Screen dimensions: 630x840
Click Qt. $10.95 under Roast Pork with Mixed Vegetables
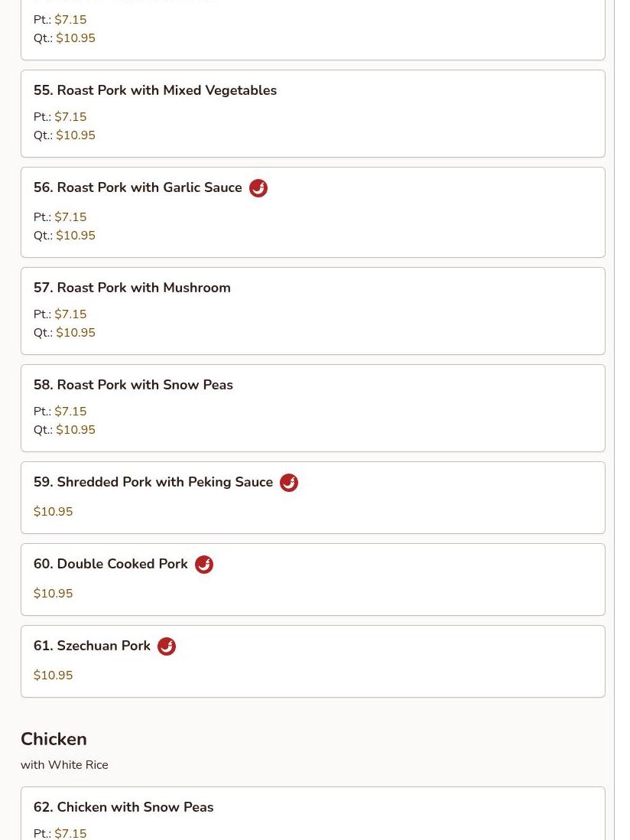64,135
